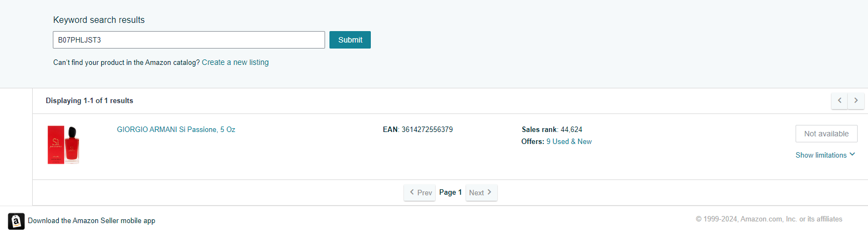Select the Sales rank 44,624 text

(552, 129)
